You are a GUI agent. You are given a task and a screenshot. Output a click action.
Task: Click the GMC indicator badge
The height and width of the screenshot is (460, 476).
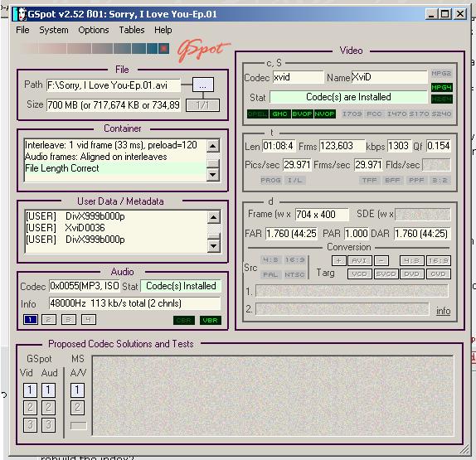(x=279, y=114)
